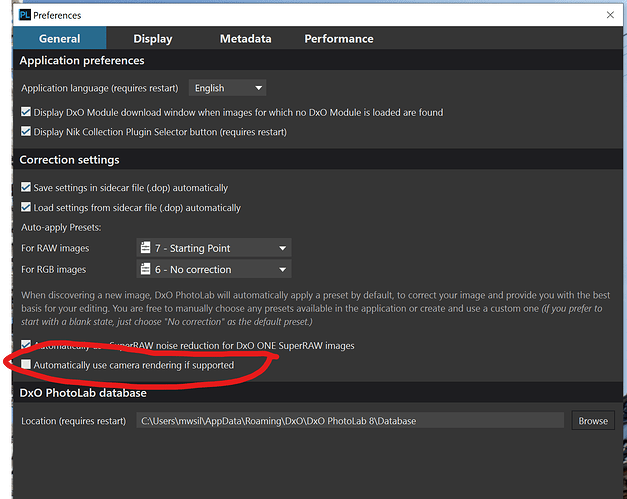Uncheck Load settings from sidecar file automatically
This screenshot has height=499, width=627.
[x=26, y=207]
